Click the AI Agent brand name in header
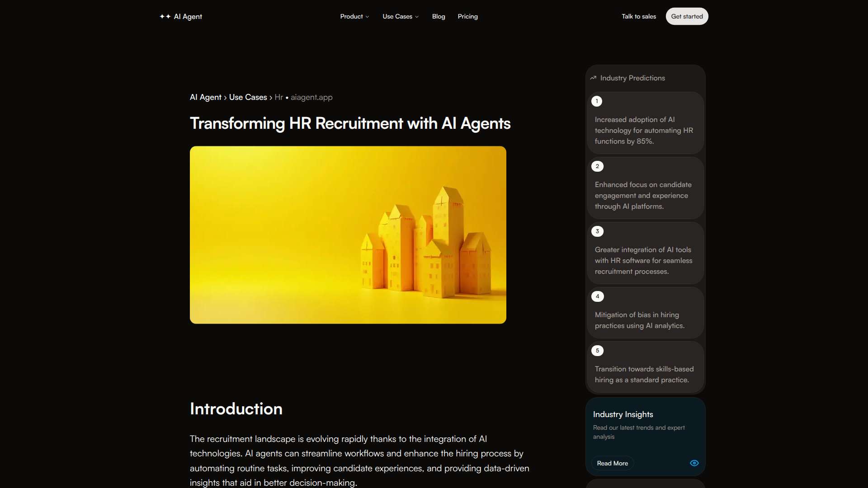 pos(188,17)
